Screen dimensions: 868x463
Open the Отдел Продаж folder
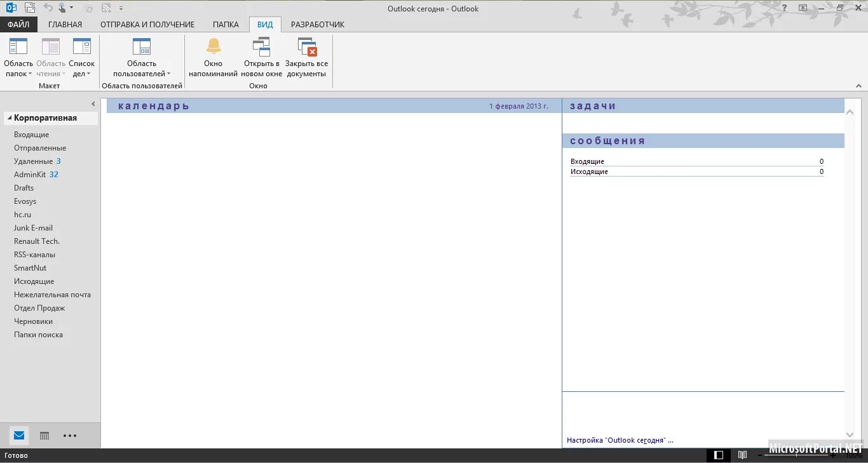click(39, 308)
